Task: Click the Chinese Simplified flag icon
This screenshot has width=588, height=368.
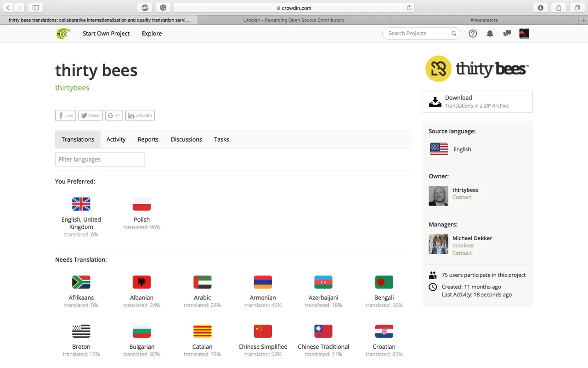Action: pos(263,331)
